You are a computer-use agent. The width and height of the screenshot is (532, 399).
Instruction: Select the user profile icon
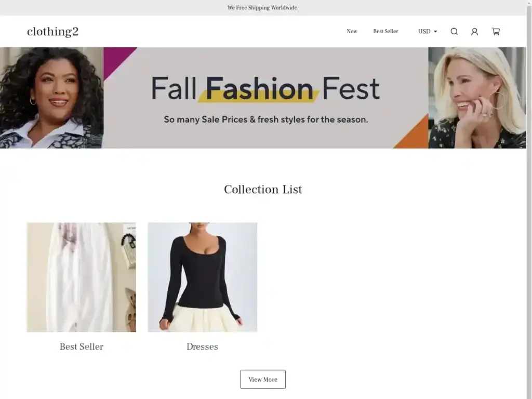(x=474, y=31)
